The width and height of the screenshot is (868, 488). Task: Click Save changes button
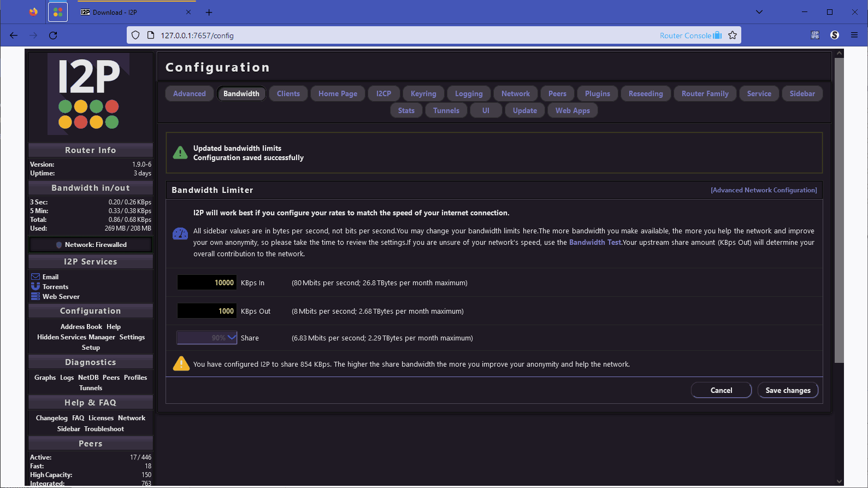click(x=788, y=390)
